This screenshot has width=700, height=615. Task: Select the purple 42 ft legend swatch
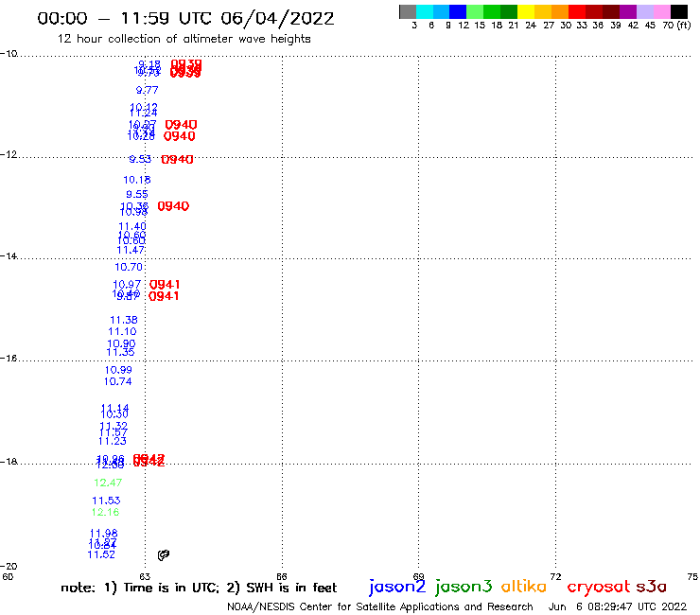628,11
